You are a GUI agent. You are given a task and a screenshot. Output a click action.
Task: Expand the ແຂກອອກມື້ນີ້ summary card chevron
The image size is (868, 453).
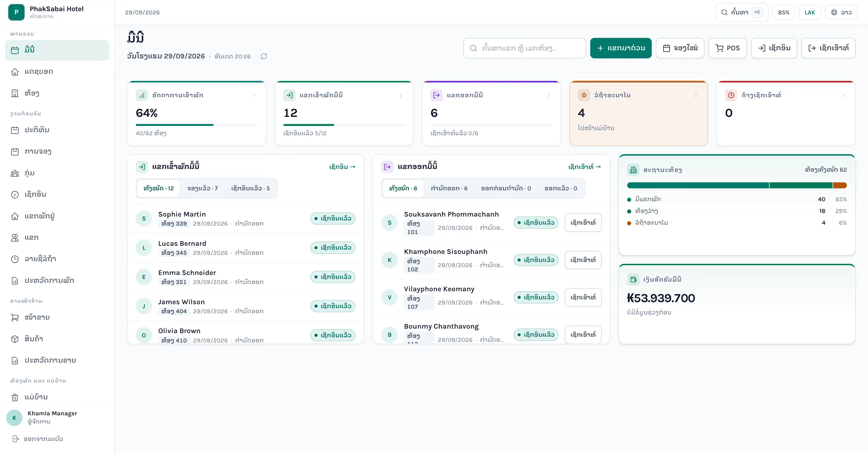[549, 95]
